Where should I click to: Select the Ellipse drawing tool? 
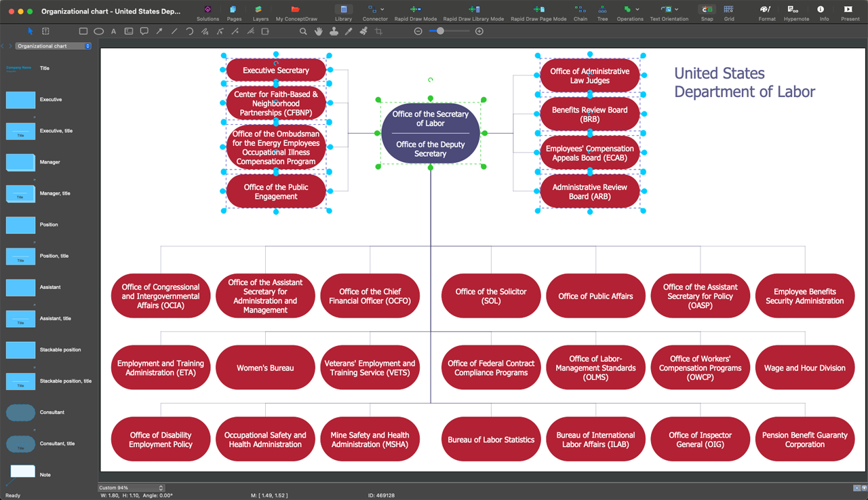pos(98,31)
